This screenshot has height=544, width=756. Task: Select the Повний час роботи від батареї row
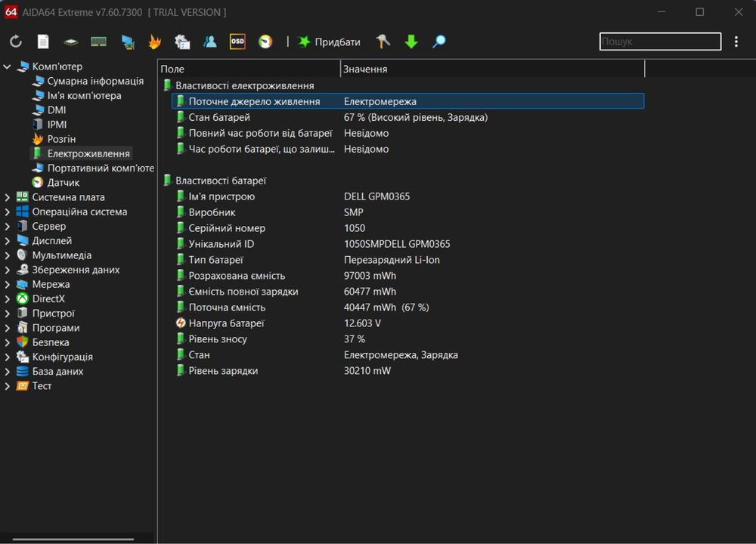tap(408, 133)
